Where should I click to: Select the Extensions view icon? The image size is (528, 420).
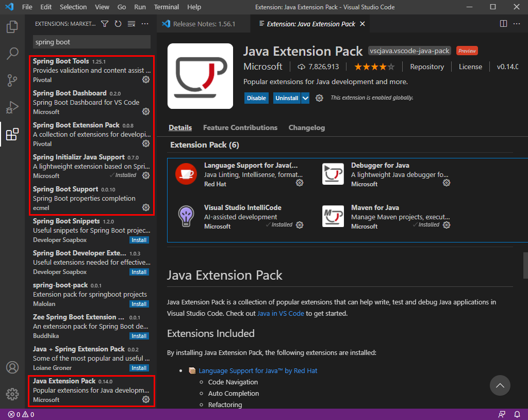point(12,134)
